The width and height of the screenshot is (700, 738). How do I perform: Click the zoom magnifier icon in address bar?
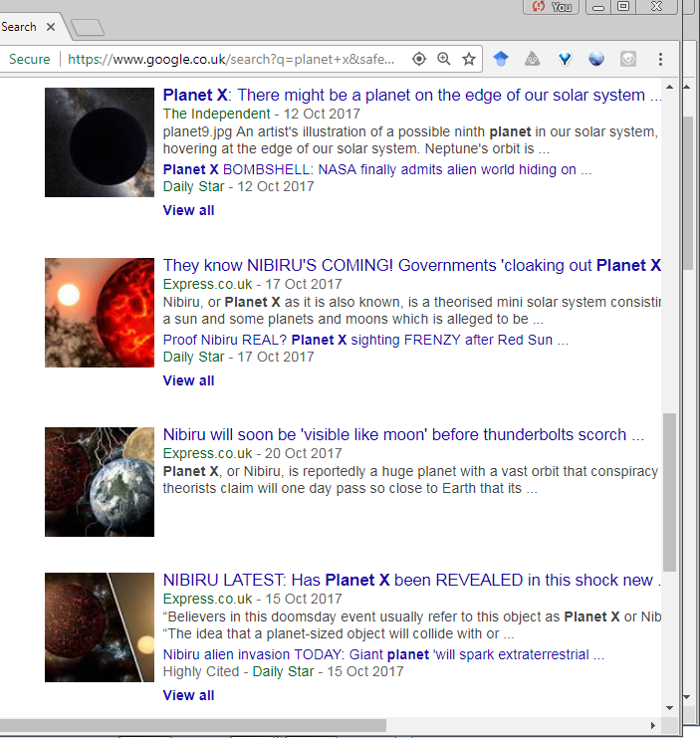[x=444, y=59]
